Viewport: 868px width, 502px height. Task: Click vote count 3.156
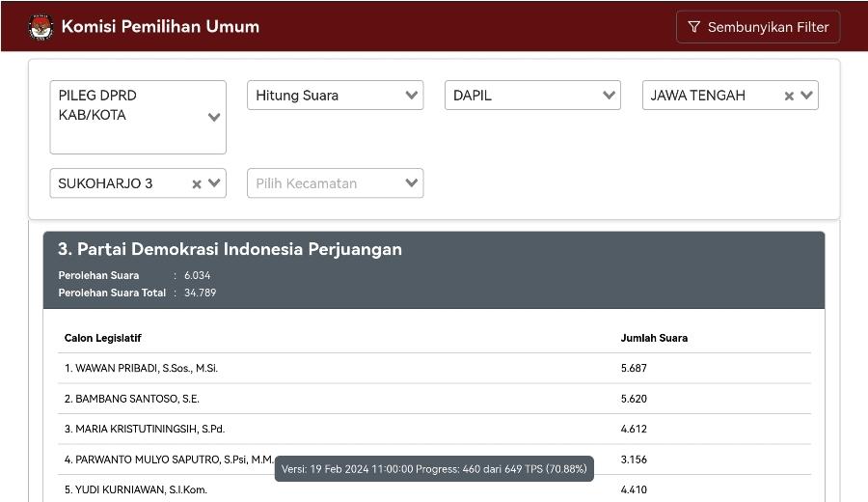[634, 460]
